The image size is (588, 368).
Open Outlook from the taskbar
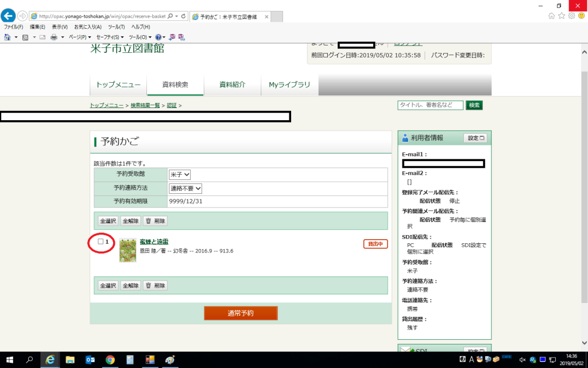point(90,360)
